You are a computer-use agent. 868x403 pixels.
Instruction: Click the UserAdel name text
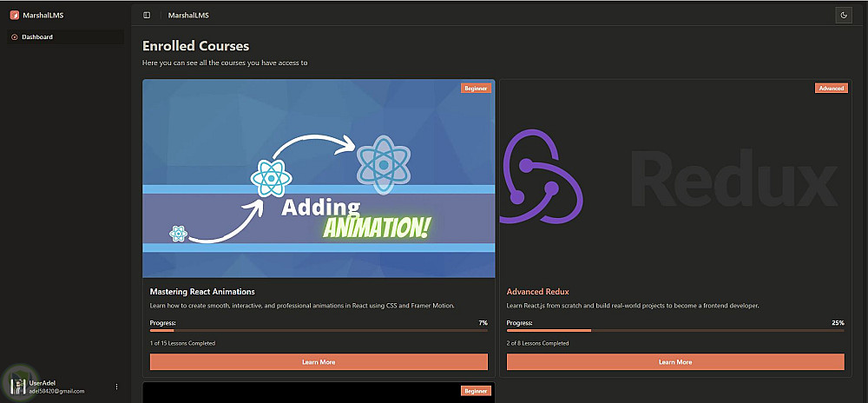click(x=42, y=383)
